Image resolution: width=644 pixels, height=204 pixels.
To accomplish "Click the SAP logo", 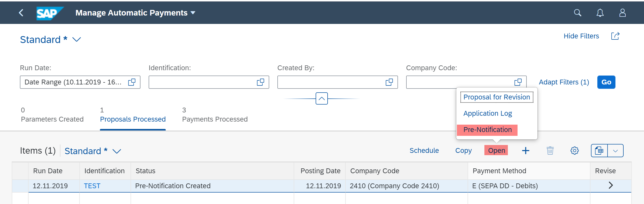I will (x=50, y=13).
